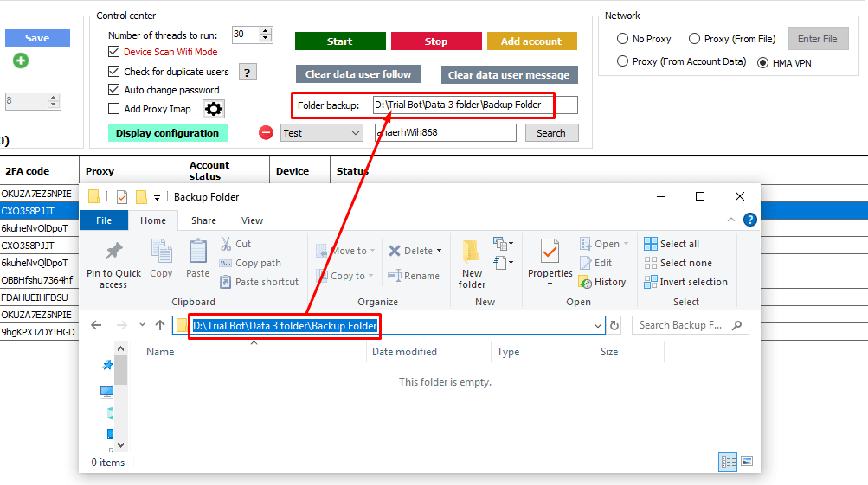Enable the Add Proxy Imap checkbox

pyautogui.click(x=114, y=109)
